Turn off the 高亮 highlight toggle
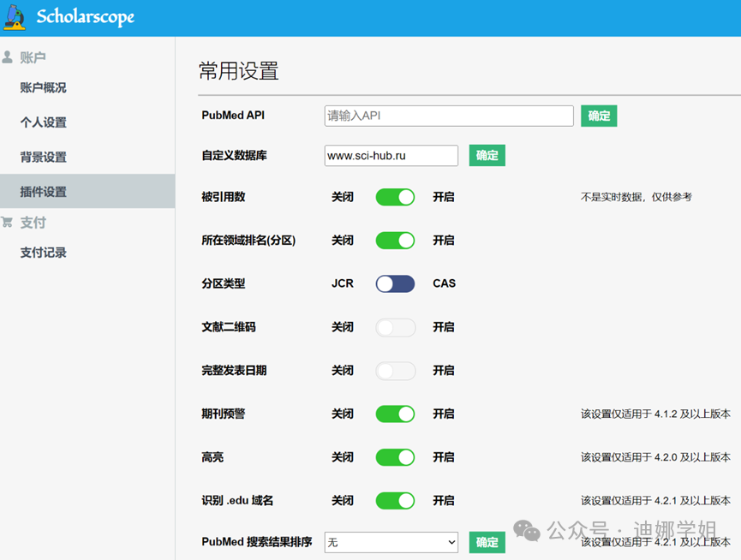Image resolution: width=741 pixels, height=560 pixels. tap(394, 456)
